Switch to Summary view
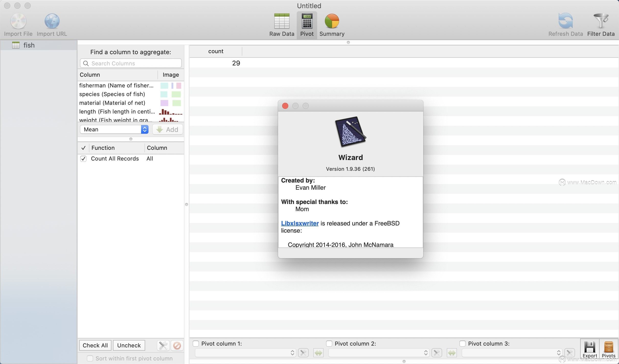Image resolution: width=619 pixels, height=364 pixels. [332, 24]
